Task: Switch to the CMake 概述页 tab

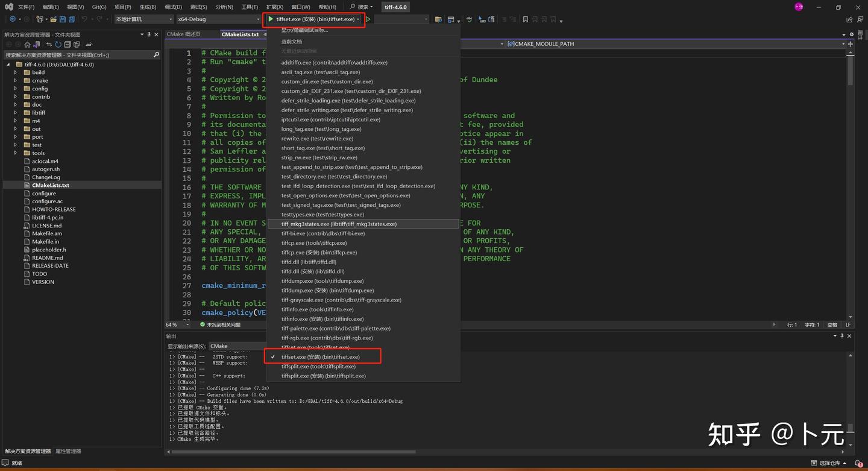Action: pos(183,34)
